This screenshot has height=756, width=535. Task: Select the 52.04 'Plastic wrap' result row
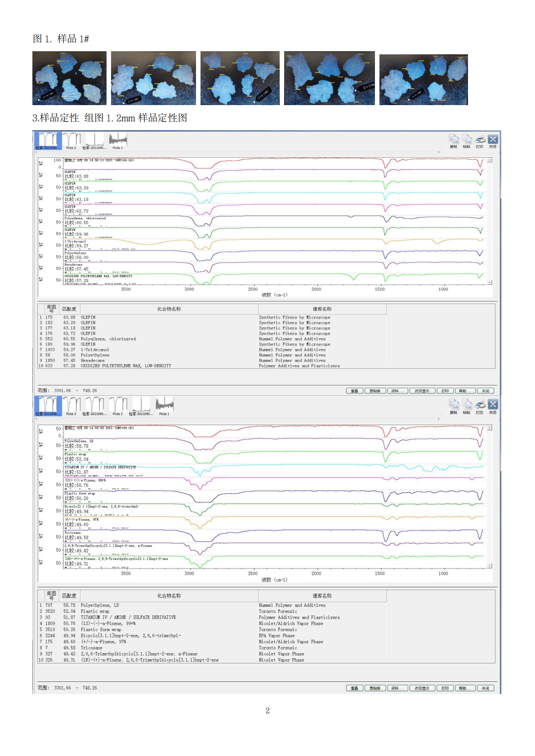(x=211, y=611)
